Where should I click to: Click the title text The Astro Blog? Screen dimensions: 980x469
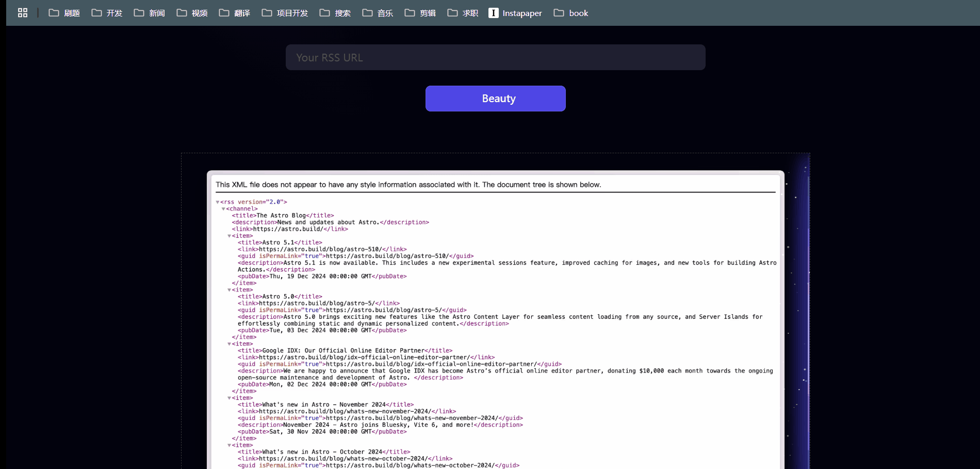point(281,216)
